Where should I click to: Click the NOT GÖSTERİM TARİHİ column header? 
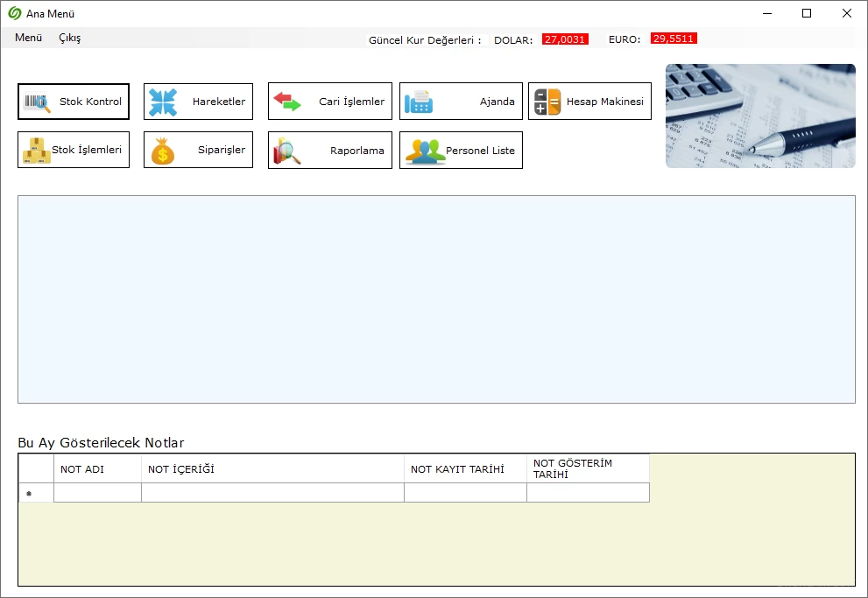coord(587,469)
